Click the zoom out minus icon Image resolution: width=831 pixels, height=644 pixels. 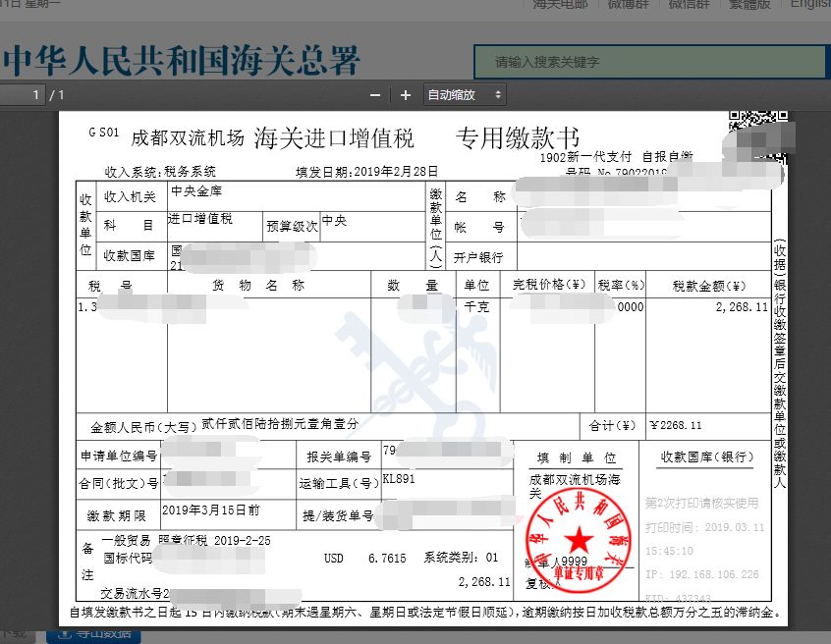click(x=374, y=95)
